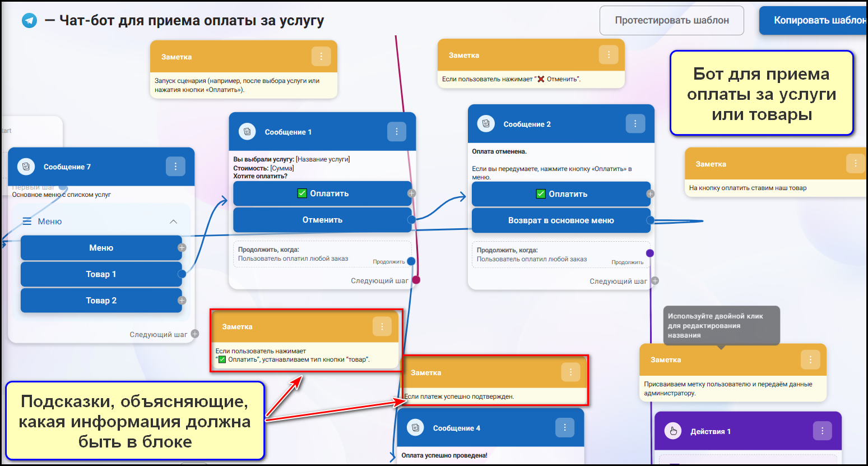The image size is (868, 466).
Task: Open three-dot menu of Сообщение 1 block
Action: tap(397, 132)
